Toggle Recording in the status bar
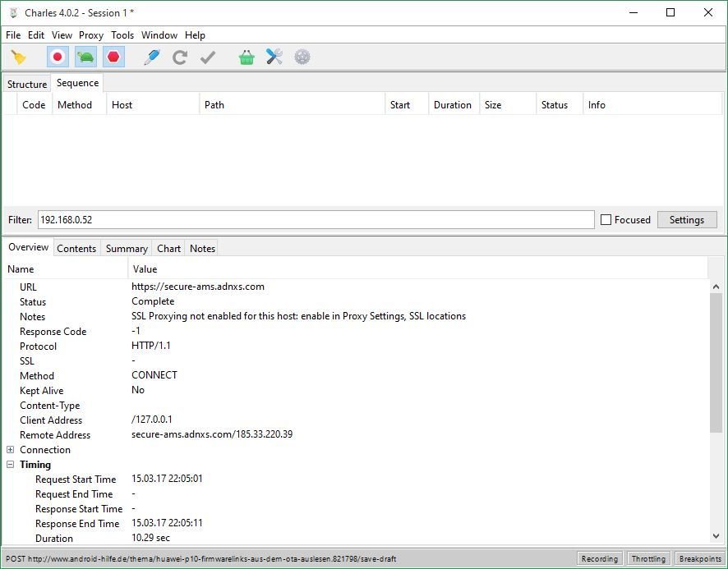This screenshot has height=569, width=728. [599, 559]
